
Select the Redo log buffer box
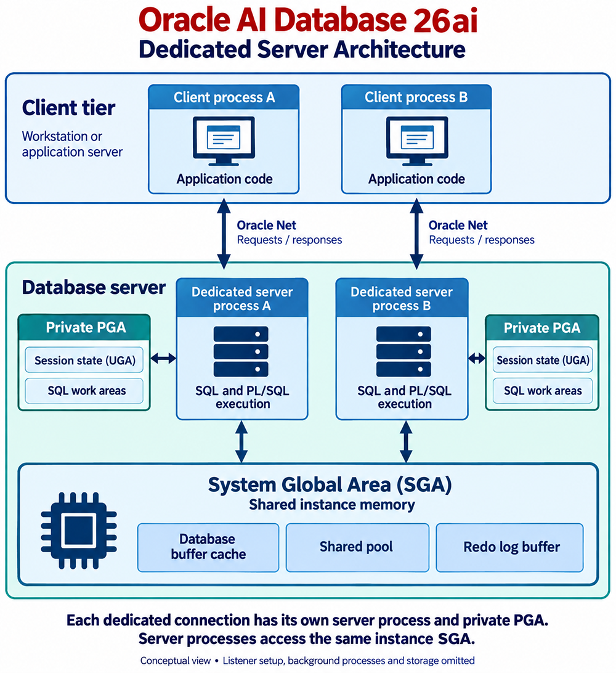click(x=509, y=547)
